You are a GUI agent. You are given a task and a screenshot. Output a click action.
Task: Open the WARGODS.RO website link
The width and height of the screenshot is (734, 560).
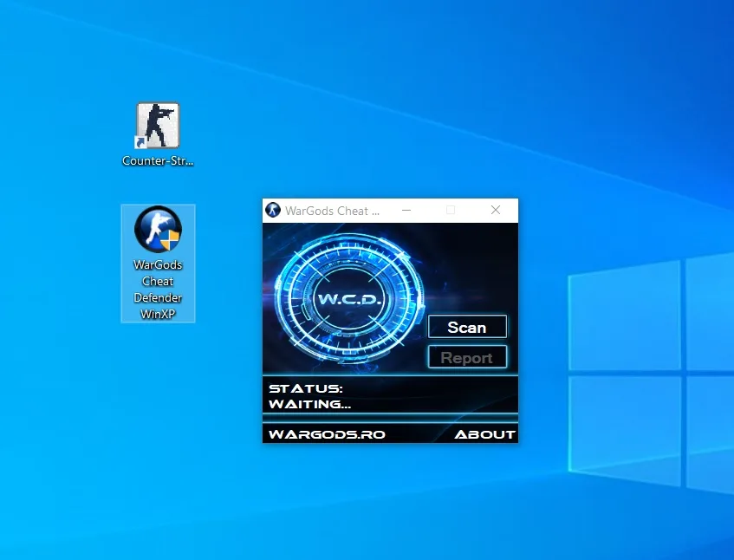327,434
